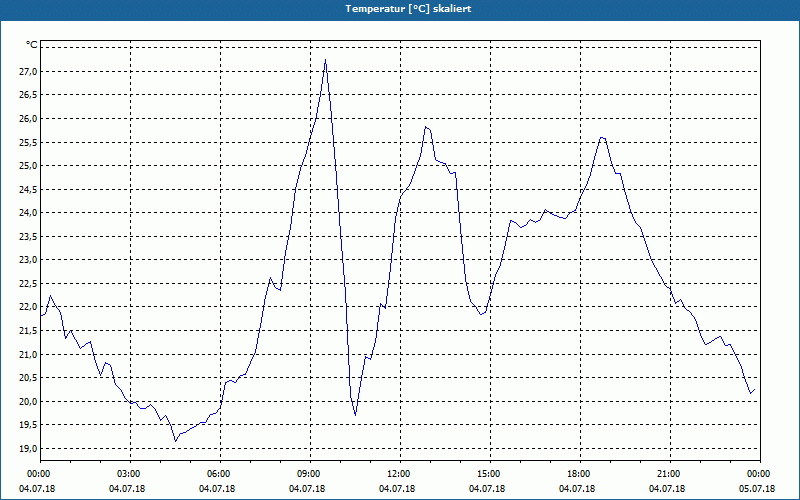Click the '15:00' time label
This screenshot has width=800, height=500.
coord(490,474)
